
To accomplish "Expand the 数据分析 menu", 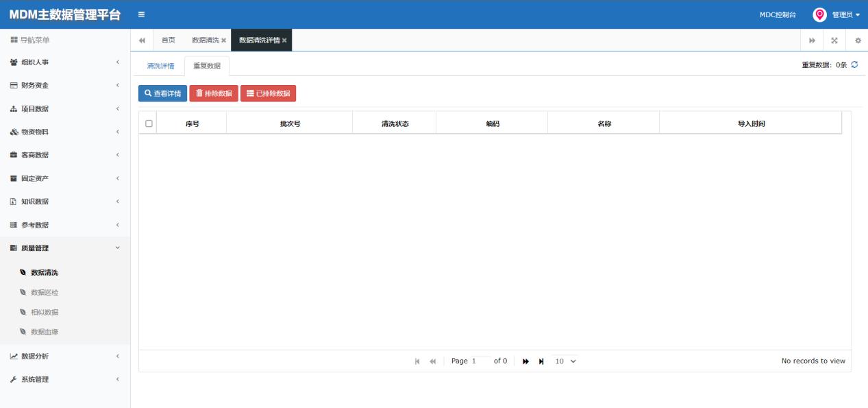I will tap(65, 356).
